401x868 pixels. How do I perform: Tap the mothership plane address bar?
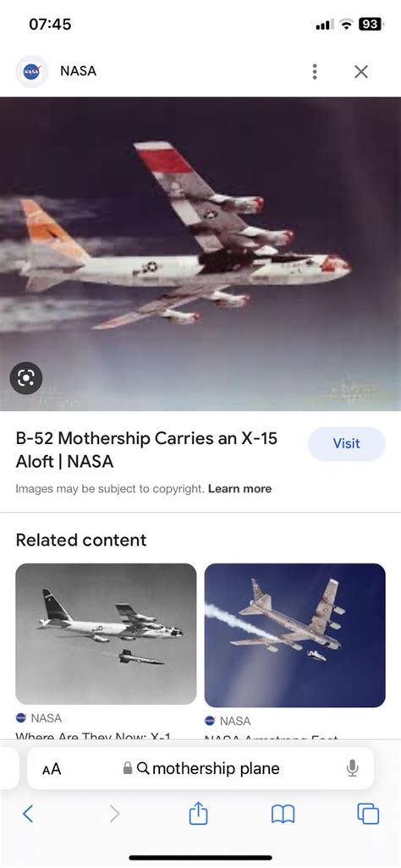(x=200, y=768)
